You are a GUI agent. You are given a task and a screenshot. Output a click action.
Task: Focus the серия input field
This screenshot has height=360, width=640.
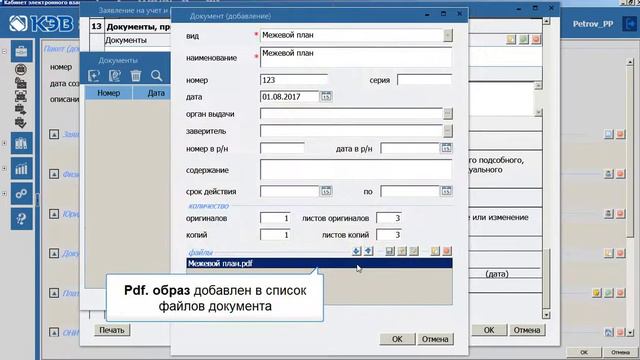click(424, 80)
